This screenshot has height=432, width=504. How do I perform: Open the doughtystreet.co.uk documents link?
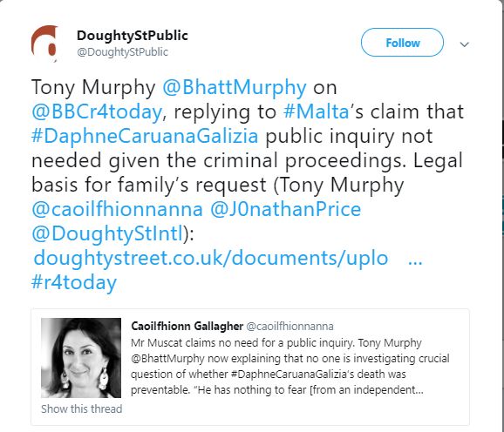point(211,258)
